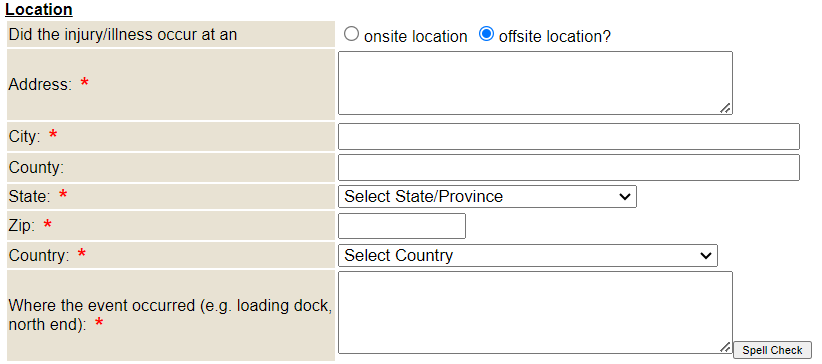The width and height of the screenshot is (822, 364).
Task: Click the 'offsite location?' label text
Action: pos(555,37)
